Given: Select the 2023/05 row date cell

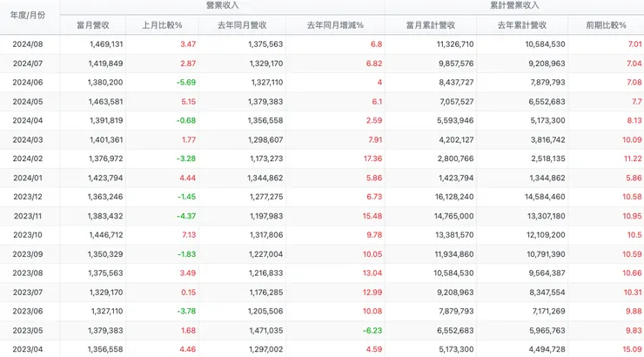Looking at the screenshot, I should (28, 331).
